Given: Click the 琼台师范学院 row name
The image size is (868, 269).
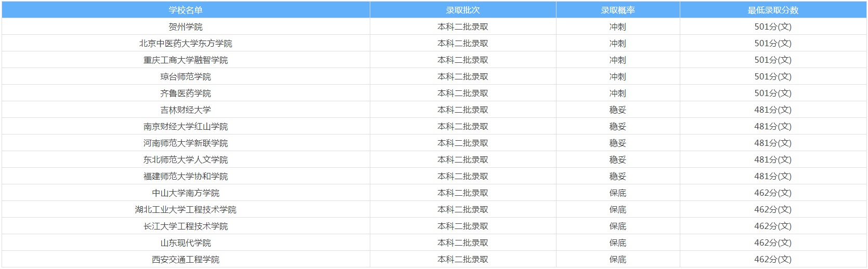Looking at the screenshot, I should (x=186, y=76).
